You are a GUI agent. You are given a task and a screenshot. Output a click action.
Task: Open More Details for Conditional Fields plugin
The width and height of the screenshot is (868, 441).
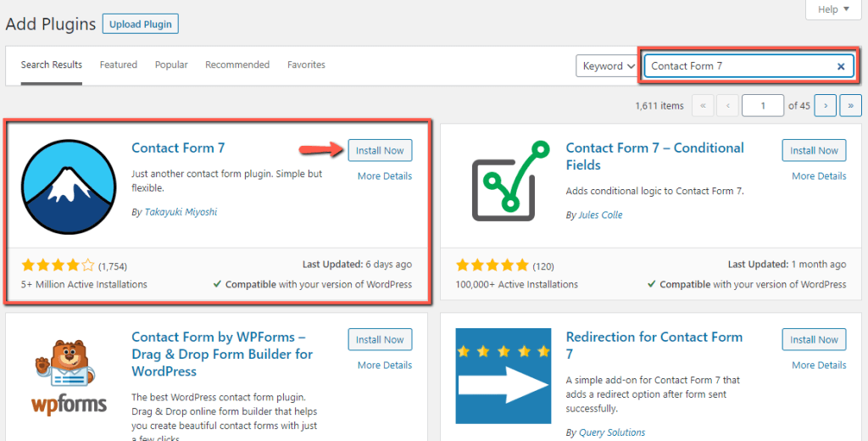[x=819, y=176]
